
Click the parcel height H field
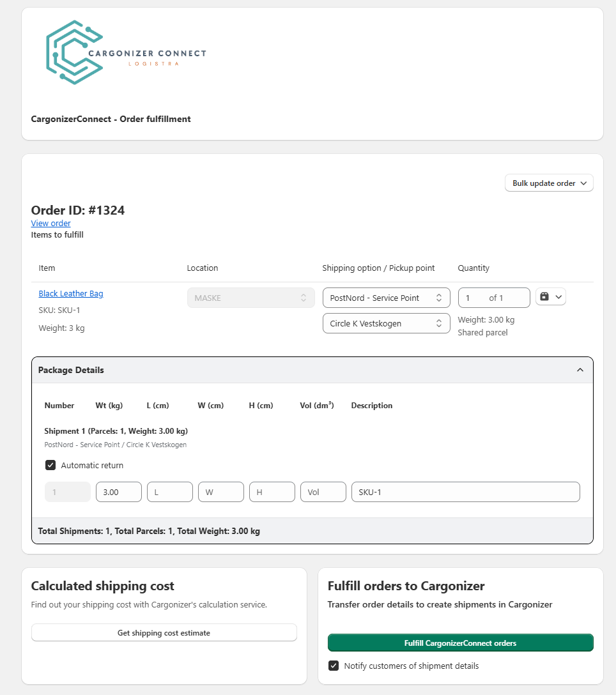click(272, 492)
